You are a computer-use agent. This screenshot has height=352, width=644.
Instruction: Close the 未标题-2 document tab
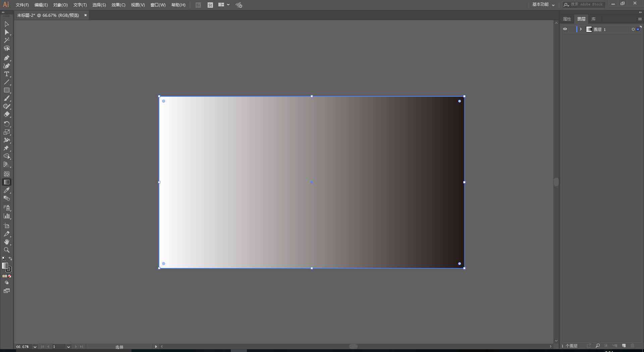(x=85, y=15)
